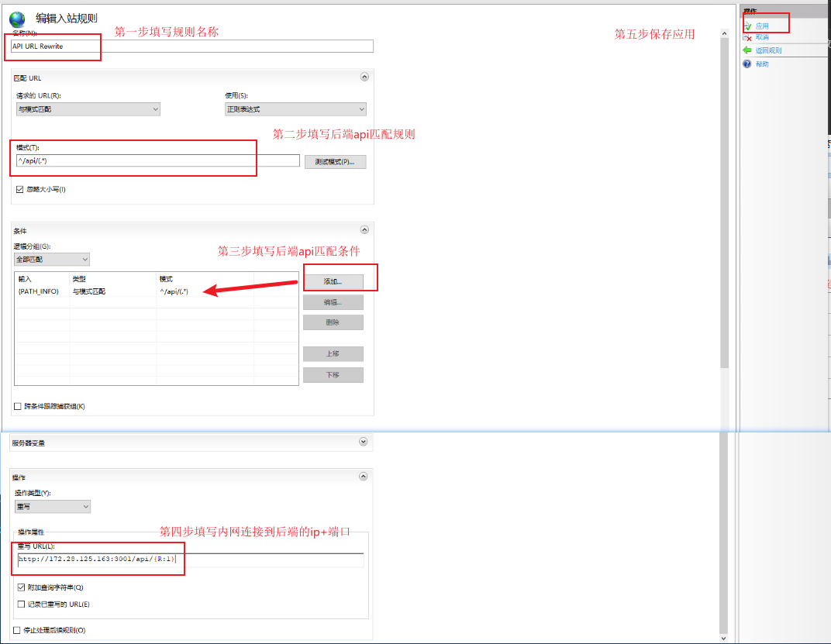Toggle the 忽略大小写 checkbox

point(19,189)
